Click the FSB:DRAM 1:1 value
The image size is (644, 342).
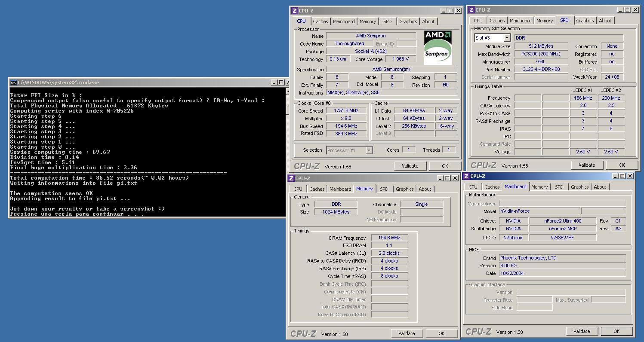(x=389, y=245)
